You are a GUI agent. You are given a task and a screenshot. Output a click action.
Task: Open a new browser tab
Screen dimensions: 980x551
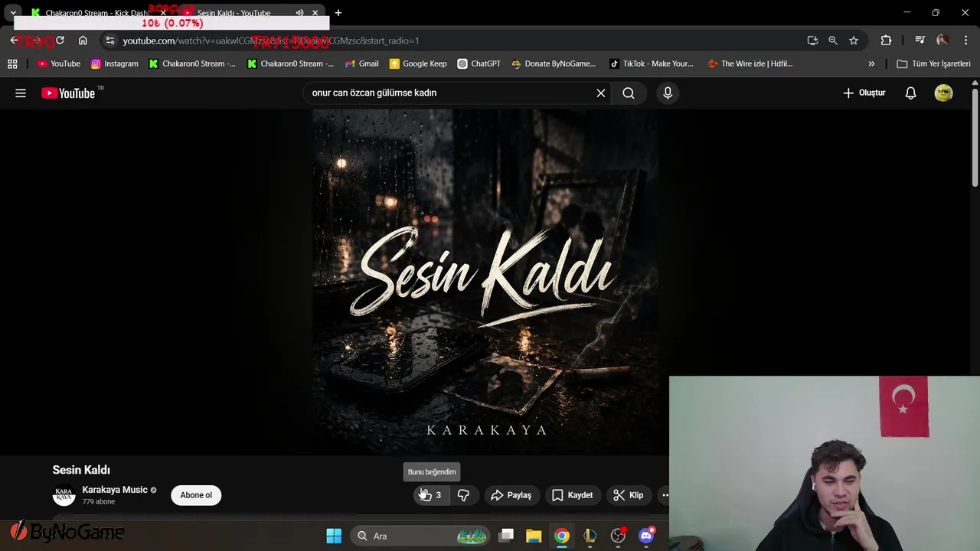pyautogui.click(x=338, y=13)
